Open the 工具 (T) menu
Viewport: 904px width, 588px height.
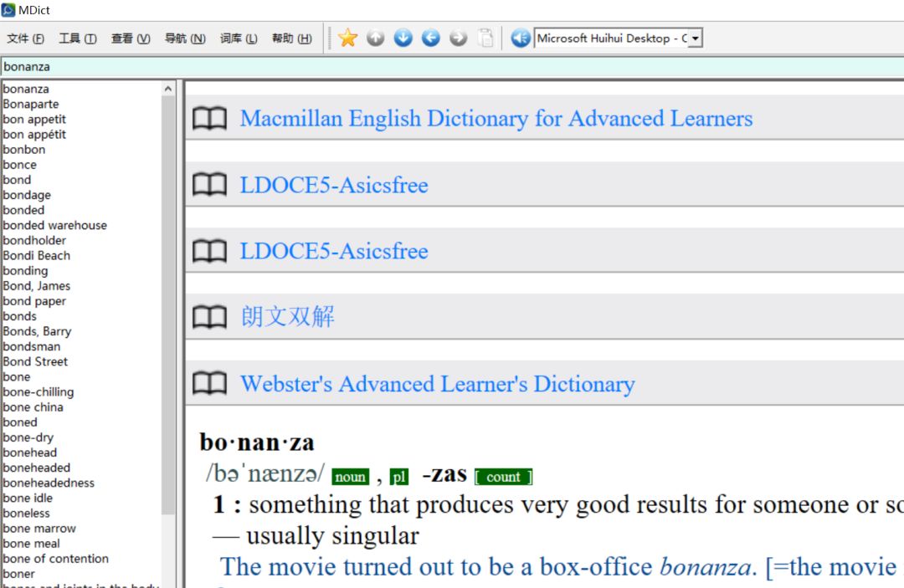point(78,38)
